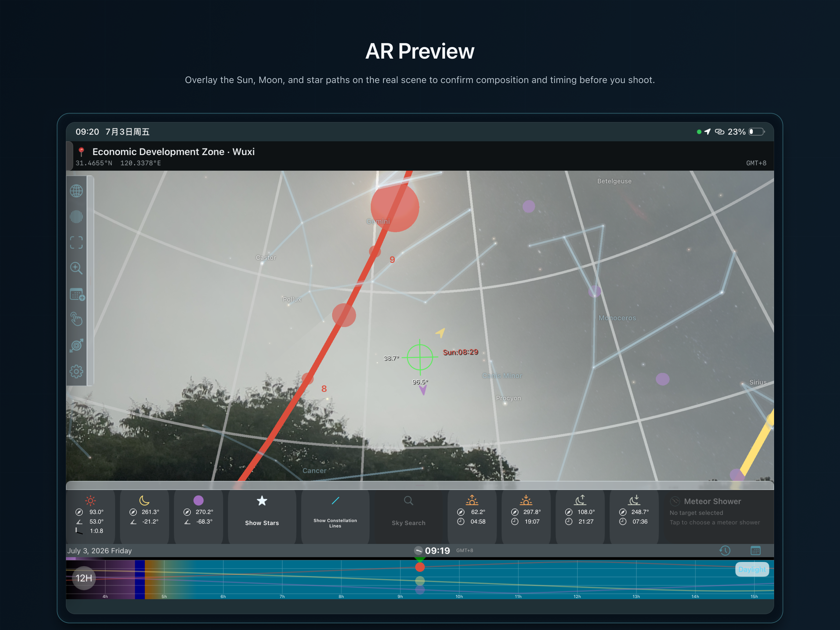840x630 pixels.
Task: Open the globe map view icon
Action: [x=76, y=191]
